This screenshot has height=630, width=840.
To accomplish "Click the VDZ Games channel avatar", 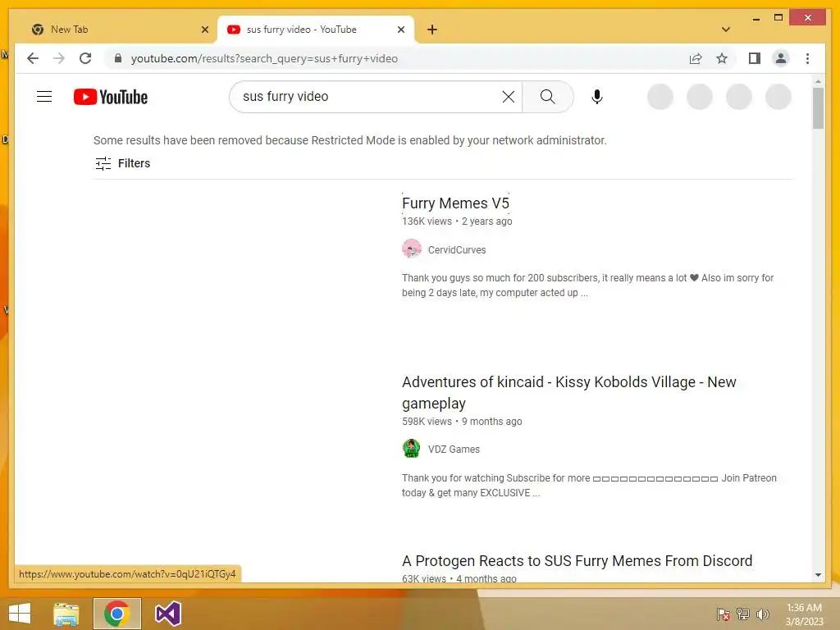I will (x=412, y=449).
